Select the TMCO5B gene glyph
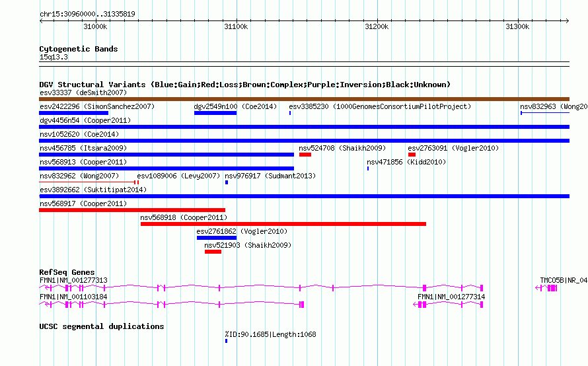This screenshot has height=366, width=588. tap(546, 287)
